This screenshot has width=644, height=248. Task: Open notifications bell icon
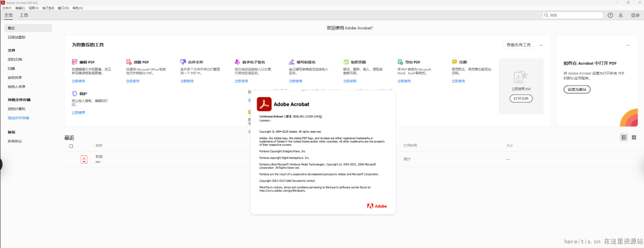[x=621, y=15]
